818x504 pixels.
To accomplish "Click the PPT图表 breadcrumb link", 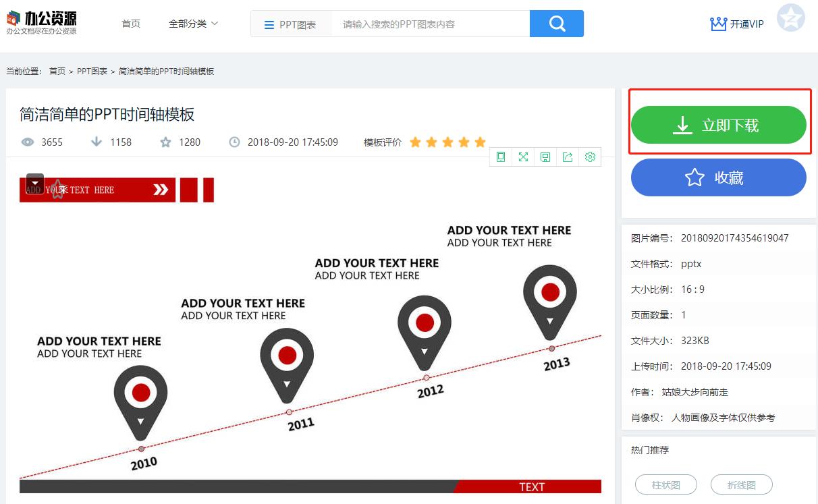I will point(92,72).
